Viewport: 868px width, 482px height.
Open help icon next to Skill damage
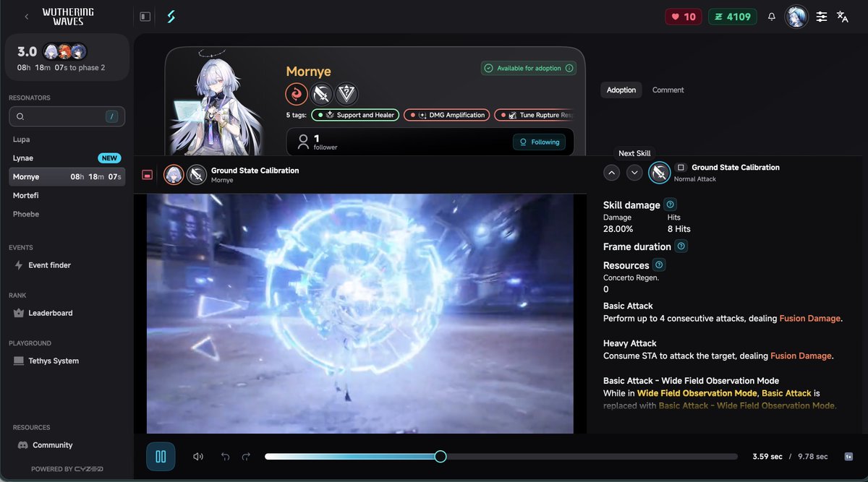[671, 205]
